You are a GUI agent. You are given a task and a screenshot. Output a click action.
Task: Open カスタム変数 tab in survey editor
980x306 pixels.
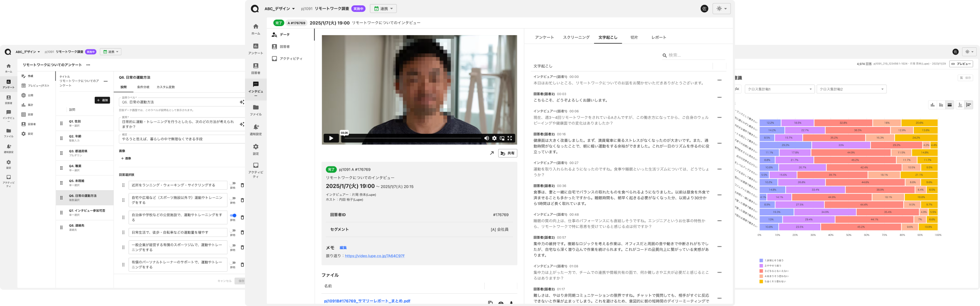pyautogui.click(x=165, y=87)
